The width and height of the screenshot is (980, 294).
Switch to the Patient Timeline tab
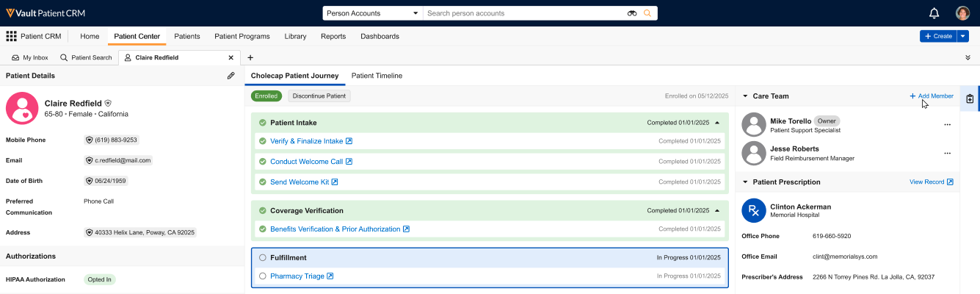pyautogui.click(x=377, y=76)
